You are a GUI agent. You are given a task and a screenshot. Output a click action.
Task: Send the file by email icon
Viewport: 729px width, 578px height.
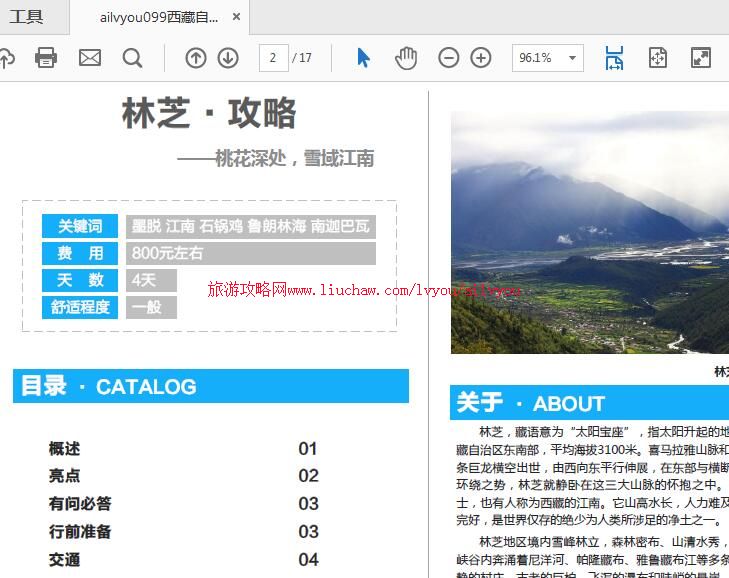pyautogui.click(x=90, y=58)
